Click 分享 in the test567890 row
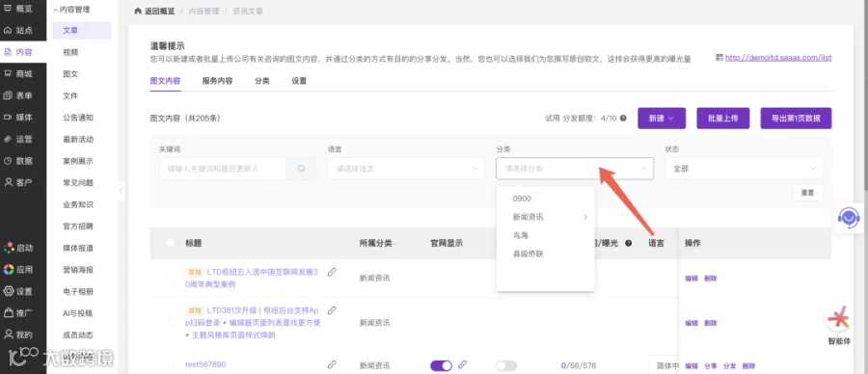868x374 pixels. point(710,365)
